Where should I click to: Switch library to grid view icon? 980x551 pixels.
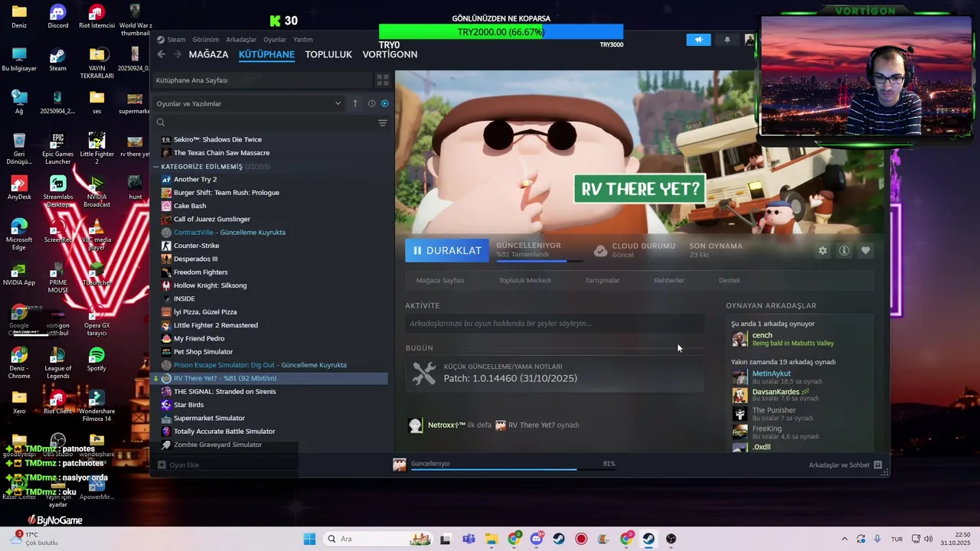[383, 80]
